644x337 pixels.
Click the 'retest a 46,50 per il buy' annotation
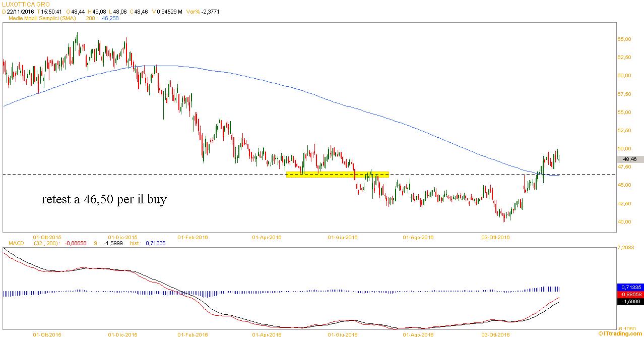click(x=104, y=200)
